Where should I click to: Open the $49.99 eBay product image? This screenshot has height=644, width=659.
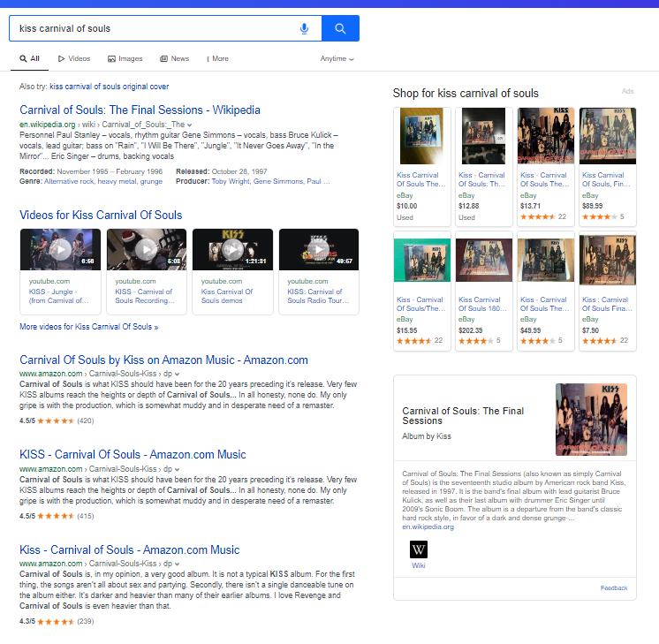[546, 261]
